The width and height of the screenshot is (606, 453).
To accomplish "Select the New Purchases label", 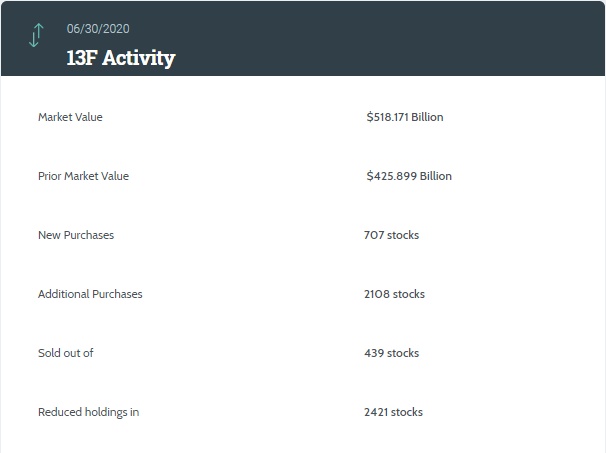I will [x=76, y=235].
